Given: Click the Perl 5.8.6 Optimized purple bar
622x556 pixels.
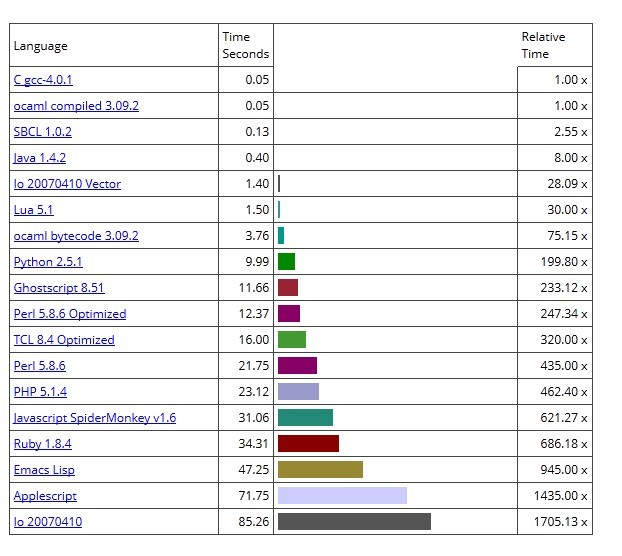Looking at the screenshot, I should coord(289,314).
